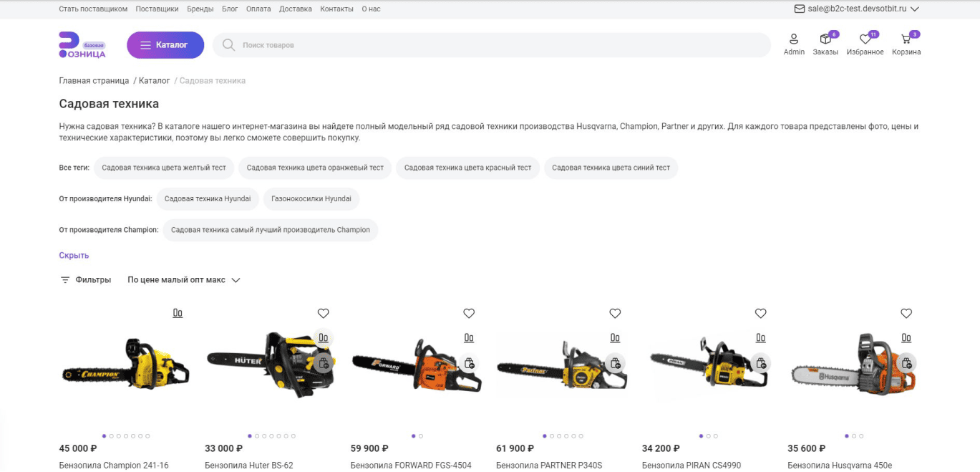This screenshot has width=980, height=472.
Task: Open Бензопила Huter BS-62 title
Action: pyautogui.click(x=249, y=465)
